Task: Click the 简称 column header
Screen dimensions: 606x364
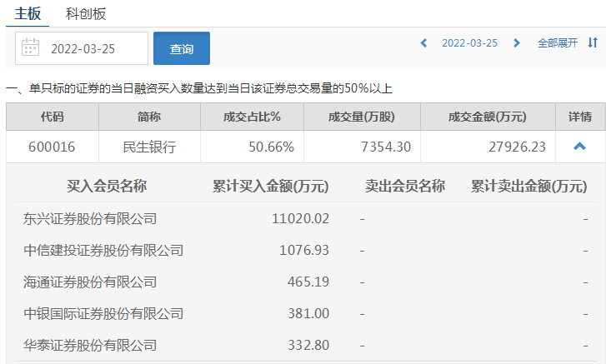Action: click(x=149, y=117)
